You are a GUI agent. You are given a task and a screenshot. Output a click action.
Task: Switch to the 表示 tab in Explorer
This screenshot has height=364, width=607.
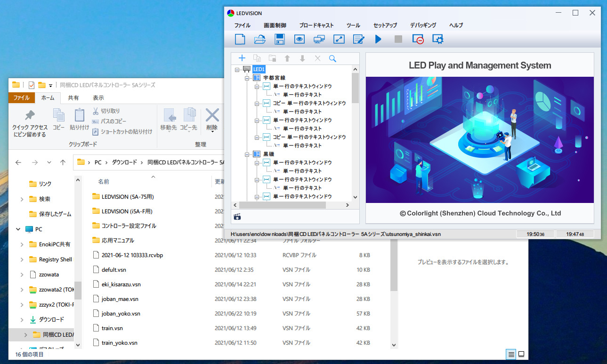point(98,98)
